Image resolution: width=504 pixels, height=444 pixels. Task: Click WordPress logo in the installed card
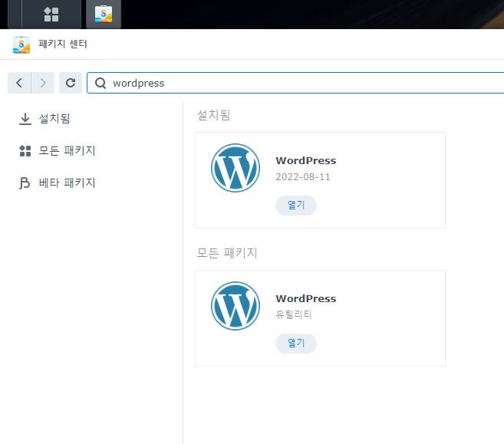(236, 168)
